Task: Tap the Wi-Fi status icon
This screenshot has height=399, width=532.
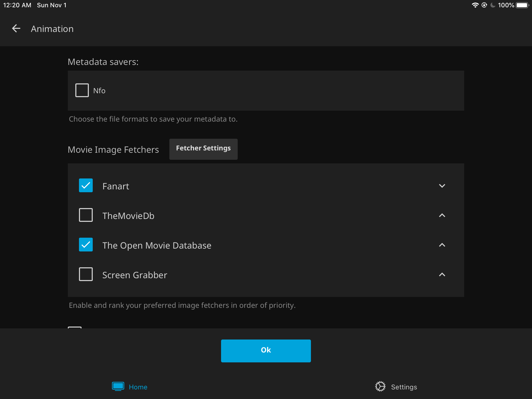Action: click(x=475, y=5)
